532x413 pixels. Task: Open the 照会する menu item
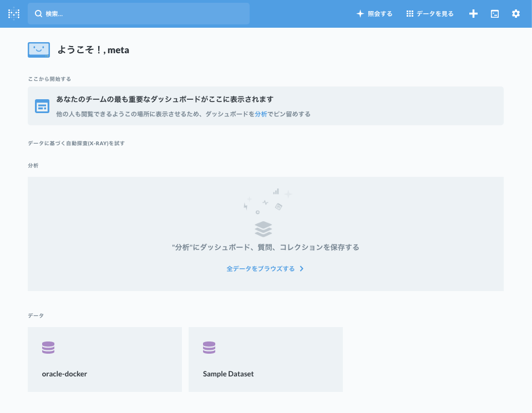[x=379, y=13]
